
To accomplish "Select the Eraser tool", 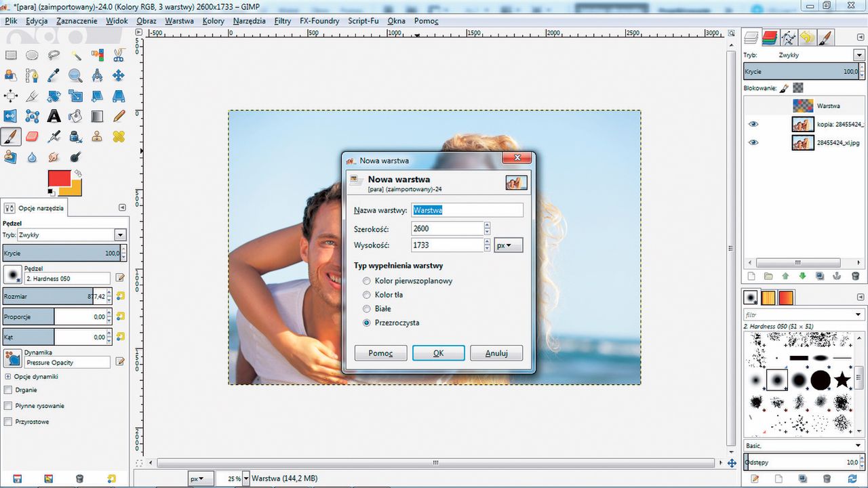I will [32, 136].
